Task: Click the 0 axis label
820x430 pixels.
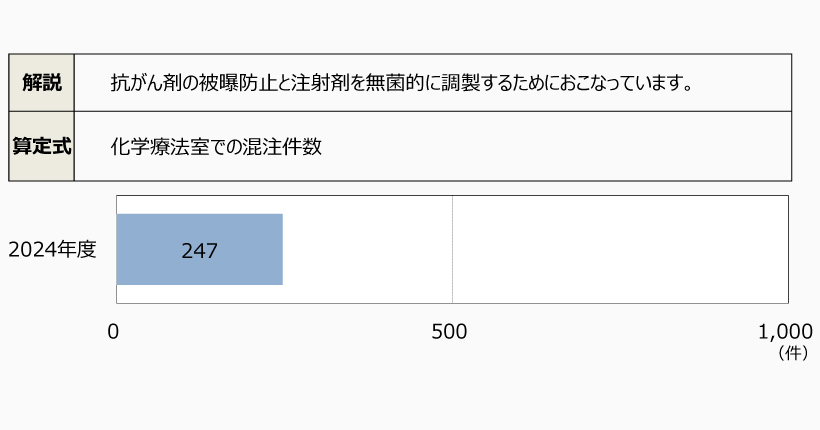Action: (x=114, y=332)
